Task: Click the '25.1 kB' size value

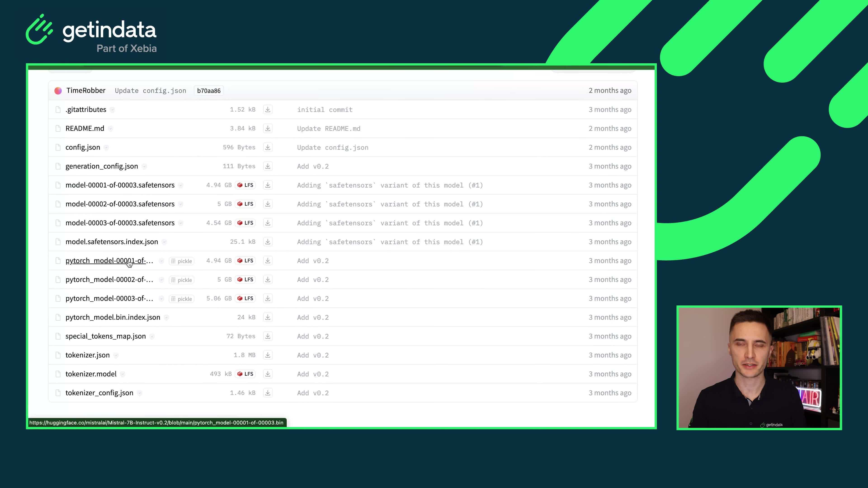Action: [x=243, y=242]
